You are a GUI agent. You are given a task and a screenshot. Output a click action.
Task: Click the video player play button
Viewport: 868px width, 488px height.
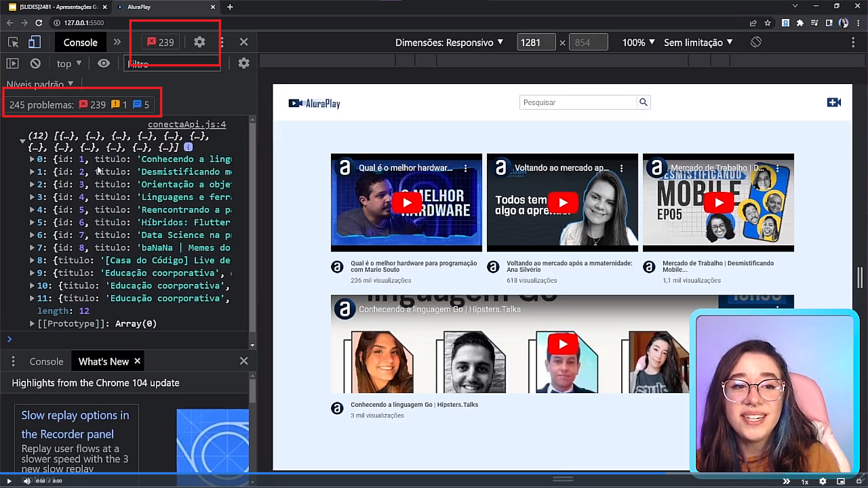click(x=9, y=481)
